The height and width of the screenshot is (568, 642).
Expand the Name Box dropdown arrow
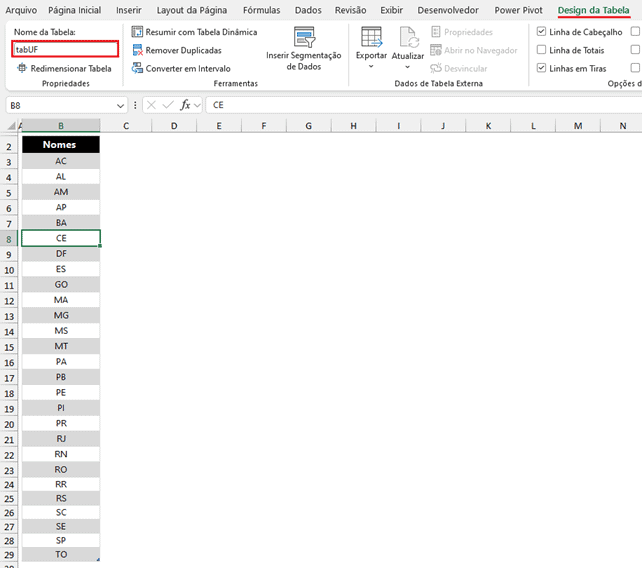121,105
